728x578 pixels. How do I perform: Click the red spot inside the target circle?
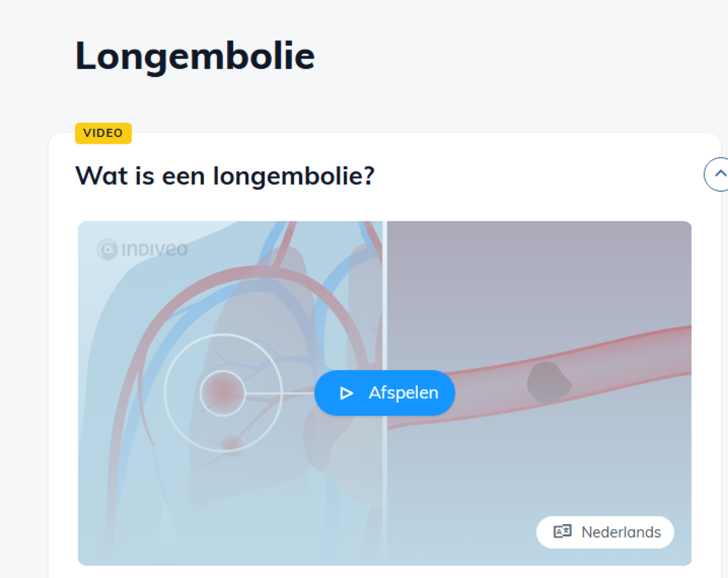(x=223, y=392)
